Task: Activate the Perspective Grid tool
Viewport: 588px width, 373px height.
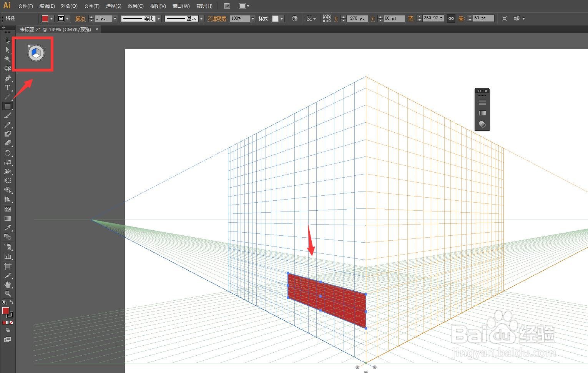Action: [x=7, y=200]
